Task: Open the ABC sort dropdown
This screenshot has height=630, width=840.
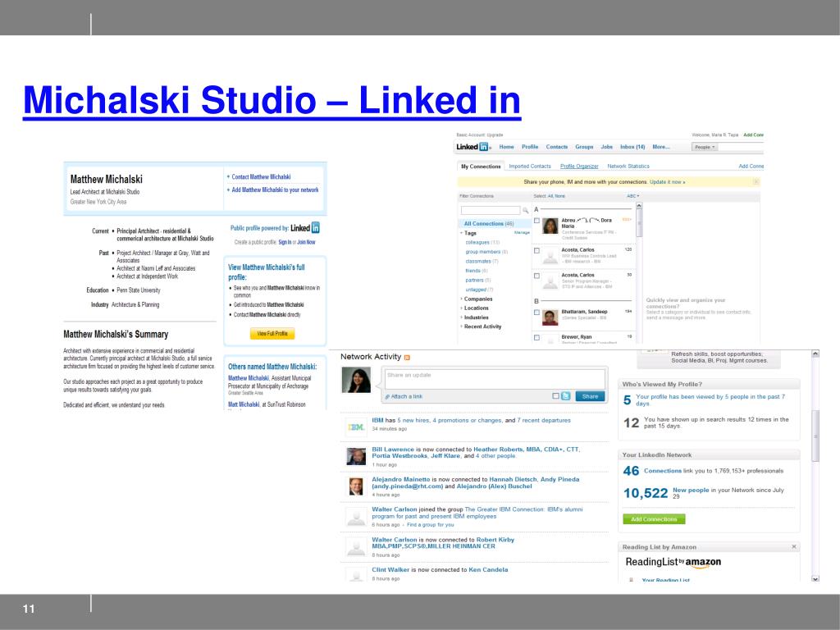Action: coord(633,196)
